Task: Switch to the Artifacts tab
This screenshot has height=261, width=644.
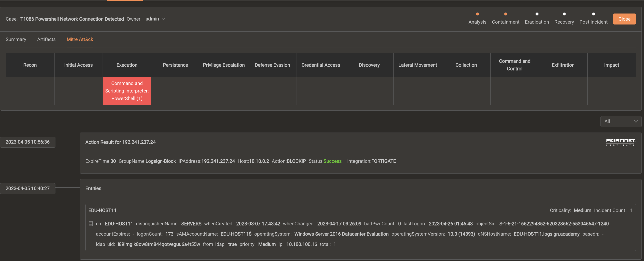Action: (46, 39)
